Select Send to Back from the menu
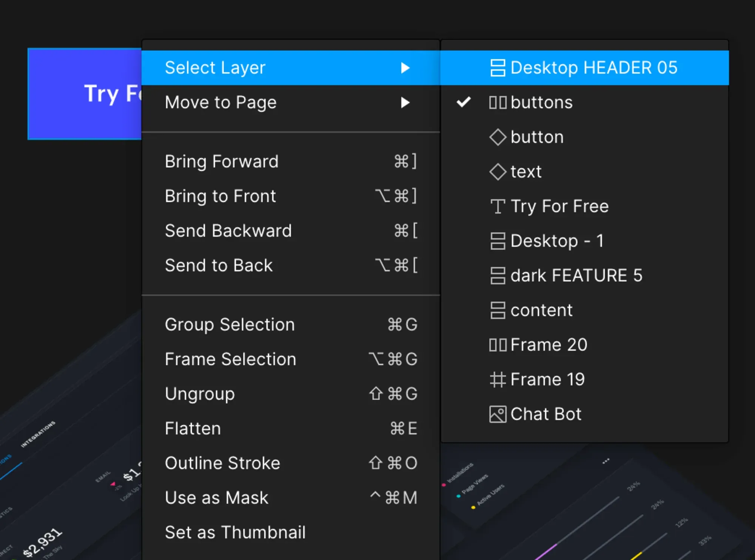This screenshot has height=560, width=755. pyautogui.click(x=218, y=265)
